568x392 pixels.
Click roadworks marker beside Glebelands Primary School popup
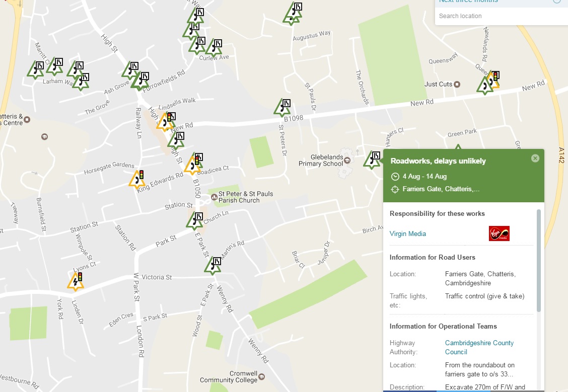[x=373, y=160]
